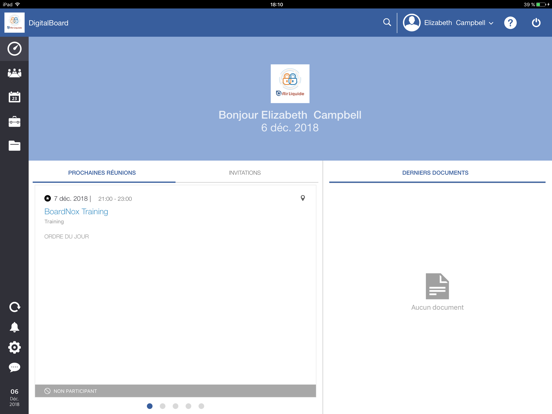Switch to Prochaines Réunions tab
552x414 pixels.
pyautogui.click(x=102, y=172)
